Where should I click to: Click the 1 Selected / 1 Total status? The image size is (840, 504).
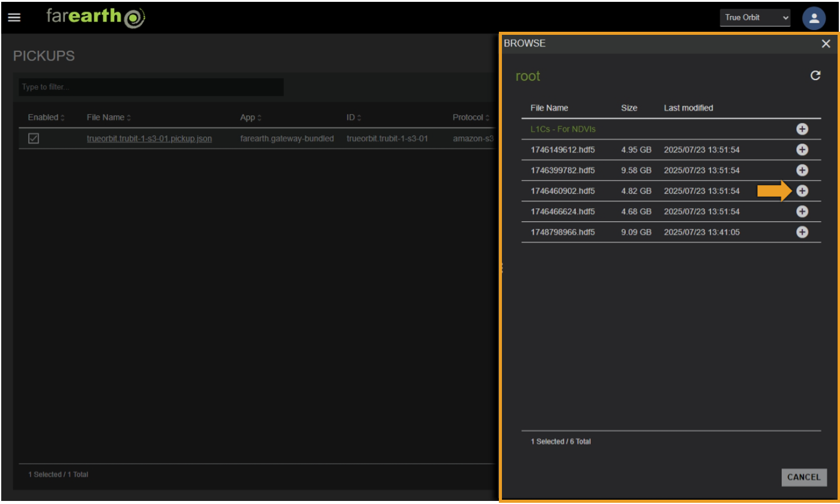pyautogui.click(x=58, y=474)
